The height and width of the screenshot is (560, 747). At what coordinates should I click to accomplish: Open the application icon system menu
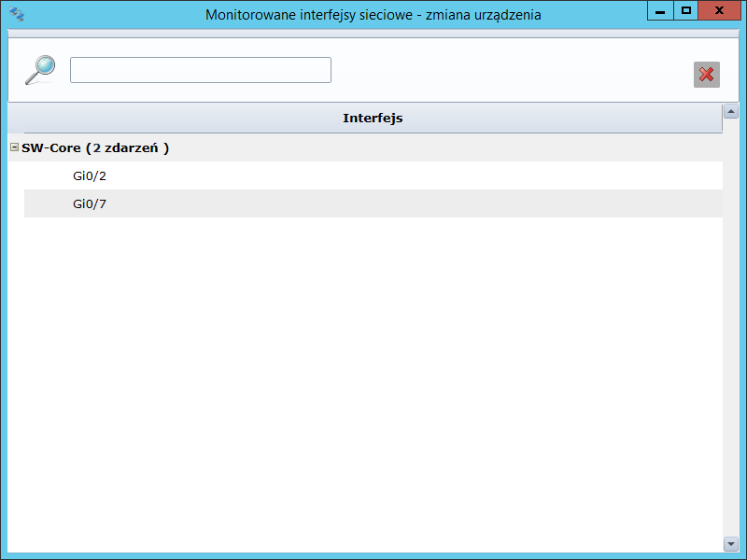click(x=16, y=15)
